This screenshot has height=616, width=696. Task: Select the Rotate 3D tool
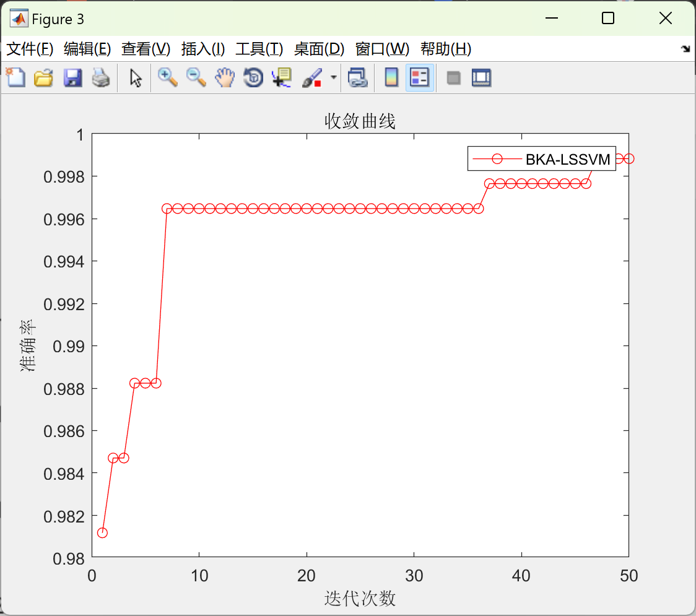click(253, 77)
